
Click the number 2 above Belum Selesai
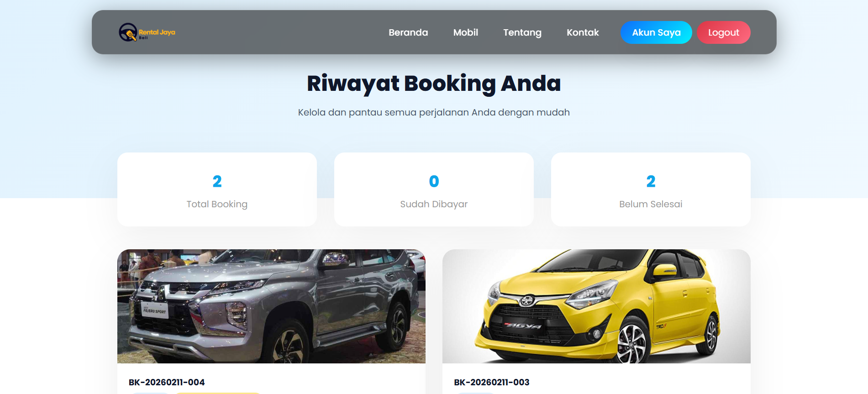[x=651, y=181]
